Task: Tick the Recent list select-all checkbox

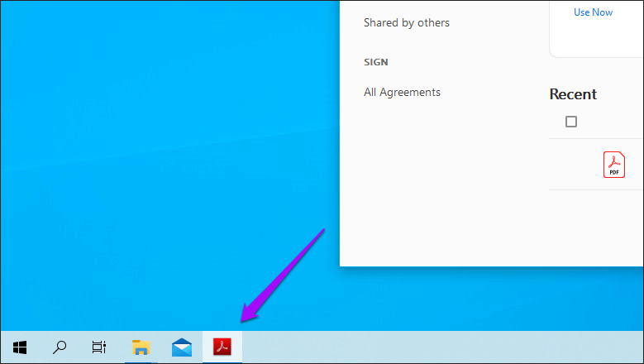Action: click(571, 122)
